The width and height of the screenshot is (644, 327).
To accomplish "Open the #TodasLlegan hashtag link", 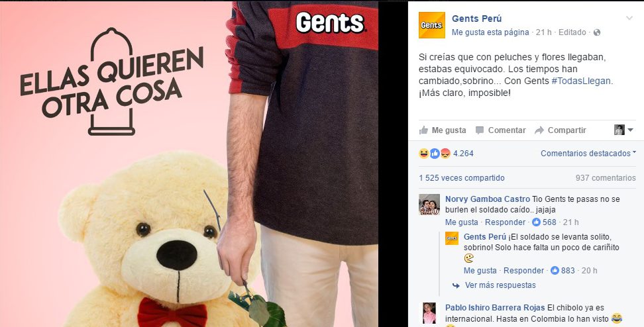I will [x=581, y=81].
